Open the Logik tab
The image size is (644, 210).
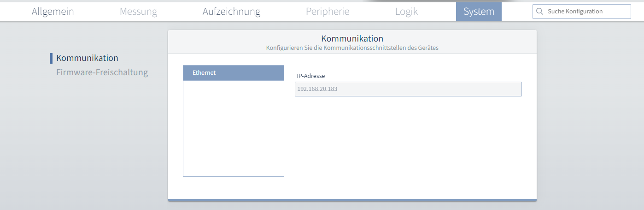pos(406,12)
